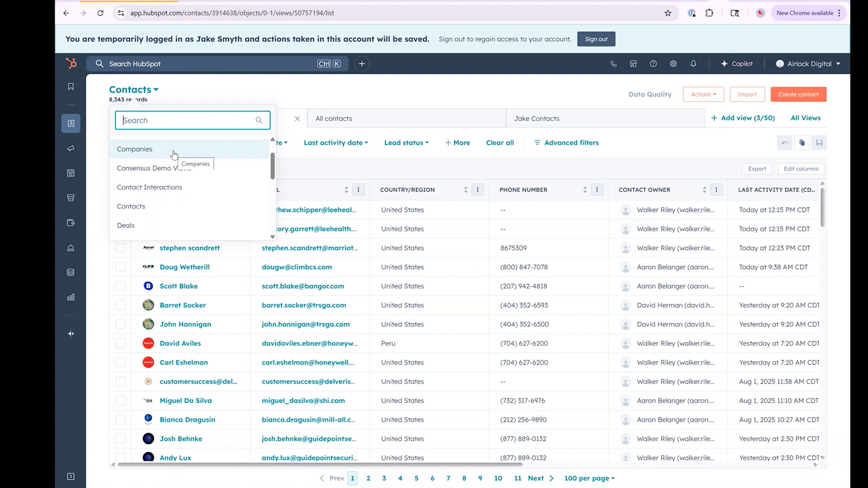The width and height of the screenshot is (868, 488).
Task: Open the Data Management database section in sidebar
Action: coord(71,272)
